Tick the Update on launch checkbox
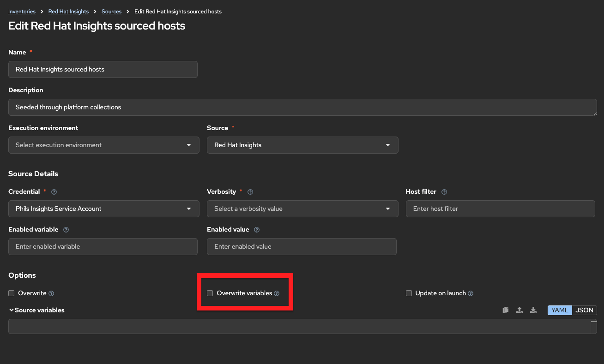The height and width of the screenshot is (364, 604). (x=409, y=293)
